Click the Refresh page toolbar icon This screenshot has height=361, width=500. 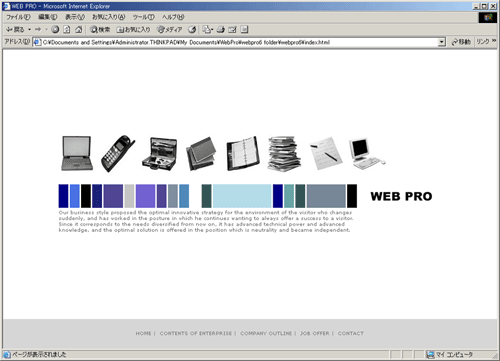click(x=67, y=30)
